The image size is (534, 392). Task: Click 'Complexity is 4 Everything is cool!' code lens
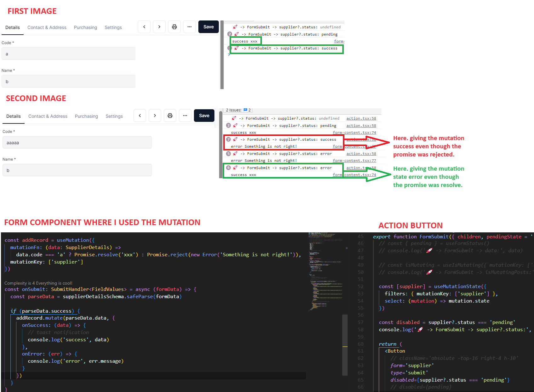click(38, 283)
